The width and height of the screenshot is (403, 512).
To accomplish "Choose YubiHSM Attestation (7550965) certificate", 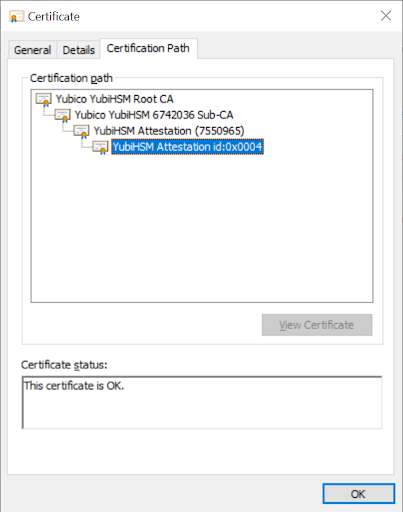I will pyautogui.click(x=169, y=131).
